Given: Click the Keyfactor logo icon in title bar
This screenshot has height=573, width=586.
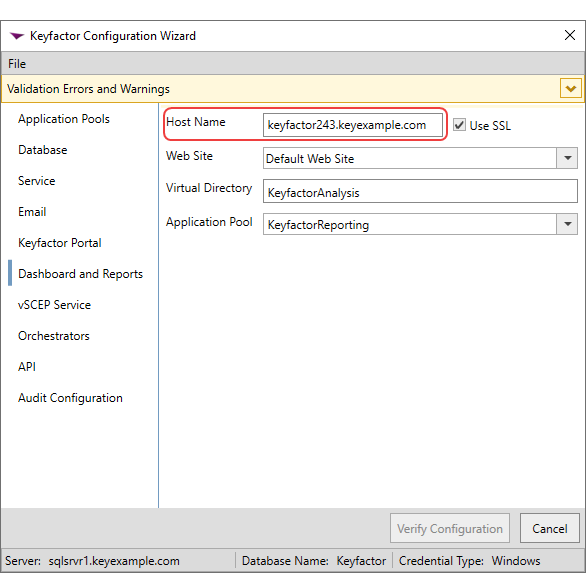Looking at the screenshot, I should [x=17, y=36].
